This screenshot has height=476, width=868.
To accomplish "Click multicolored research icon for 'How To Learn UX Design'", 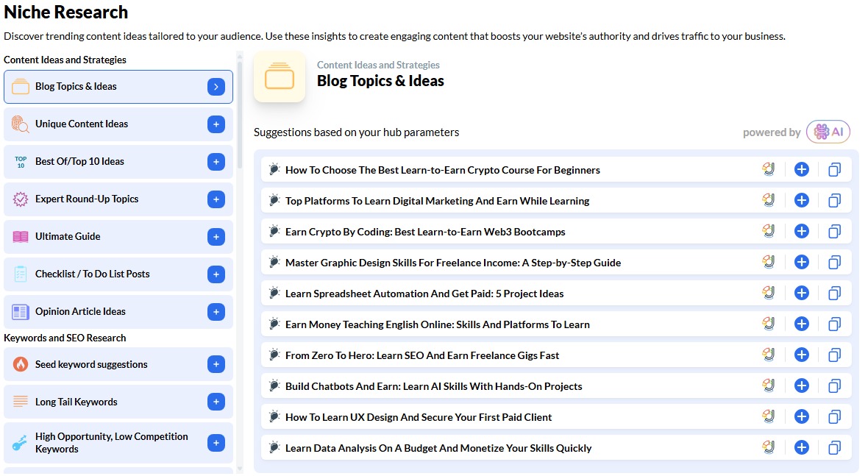I will 769,416.
